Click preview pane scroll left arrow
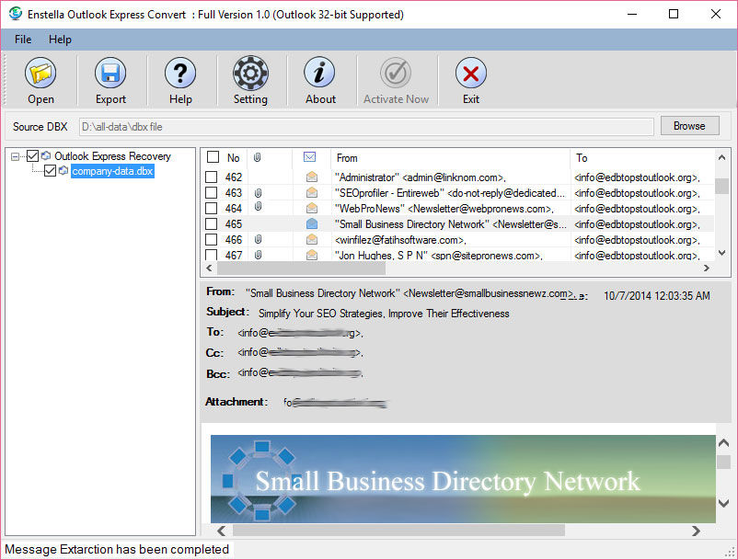This screenshot has width=738, height=560. 221,531
